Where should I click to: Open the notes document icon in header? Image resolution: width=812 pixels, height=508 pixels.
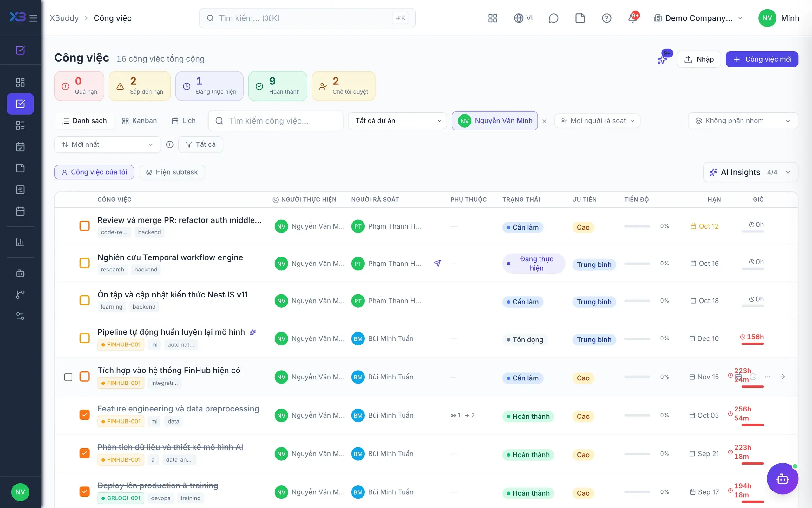coord(580,18)
